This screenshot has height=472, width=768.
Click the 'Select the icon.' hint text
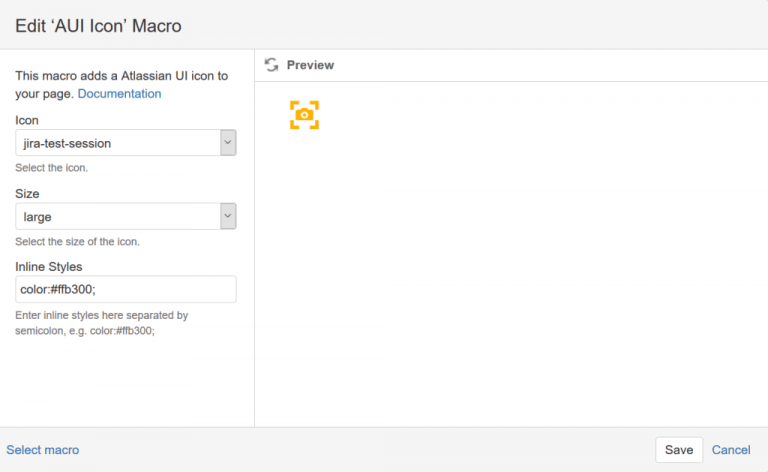pos(51,167)
